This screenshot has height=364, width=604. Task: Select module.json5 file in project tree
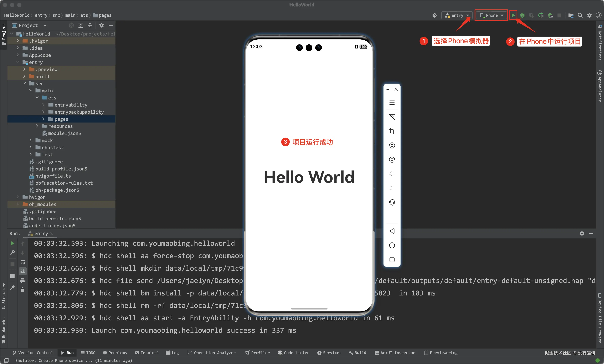(x=64, y=133)
